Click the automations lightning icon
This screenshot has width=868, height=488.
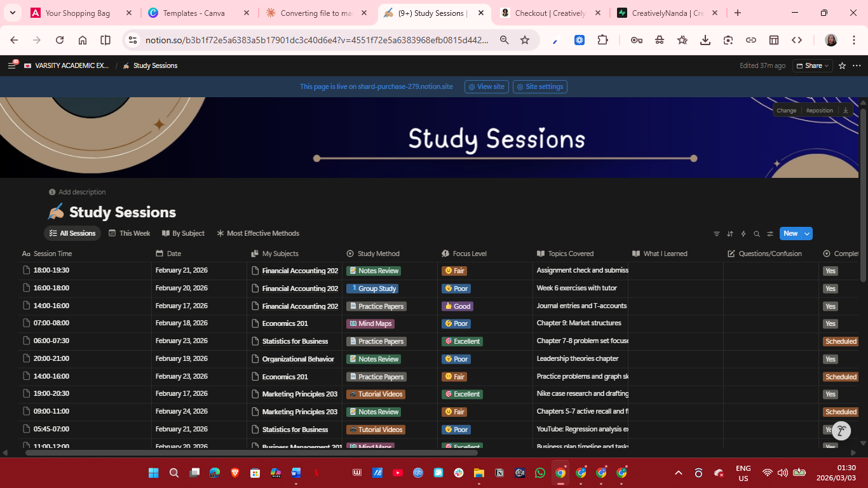point(743,234)
